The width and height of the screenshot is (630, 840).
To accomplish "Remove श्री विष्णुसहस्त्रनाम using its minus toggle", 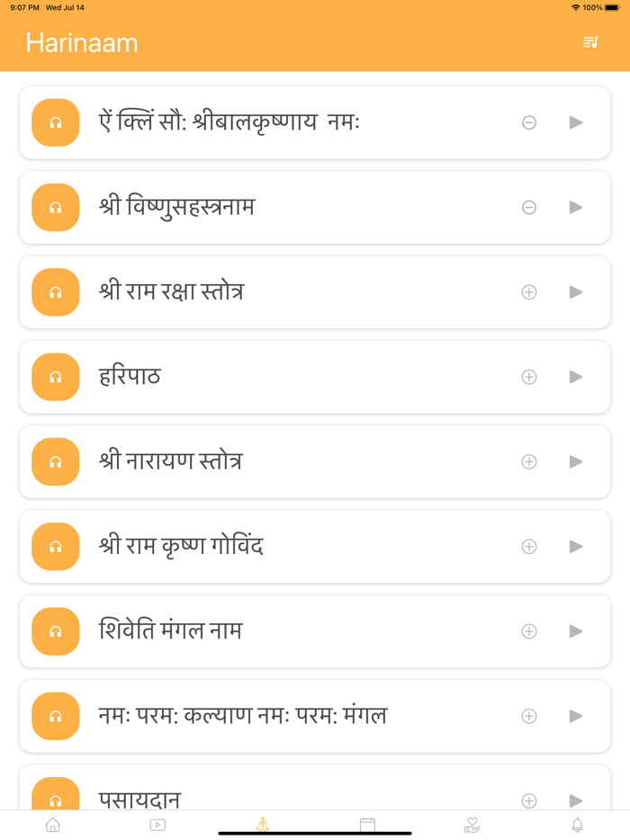I will (529, 207).
